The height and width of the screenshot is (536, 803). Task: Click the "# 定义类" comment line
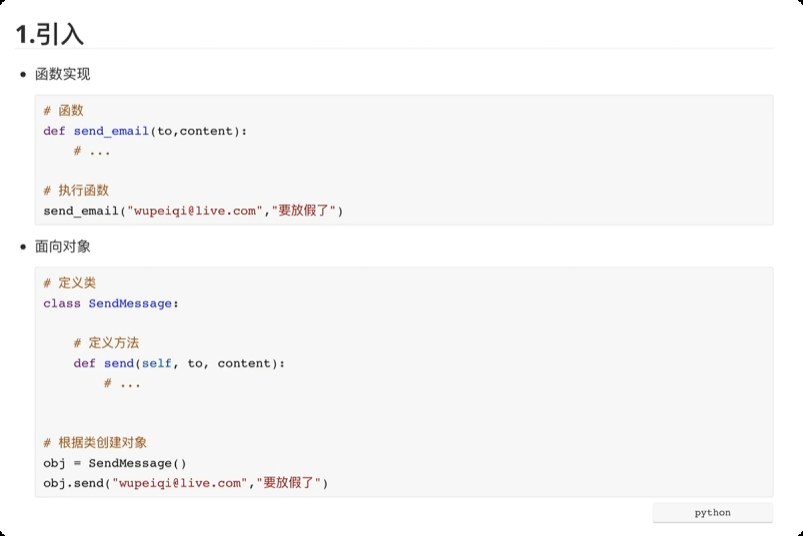69,283
